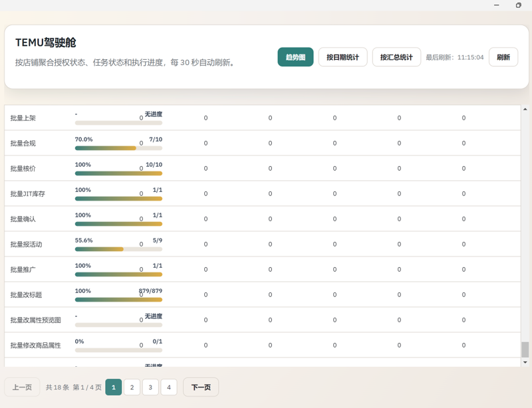Select the 批量合规 row label
The height and width of the screenshot is (408, 532).
(23, 143)
